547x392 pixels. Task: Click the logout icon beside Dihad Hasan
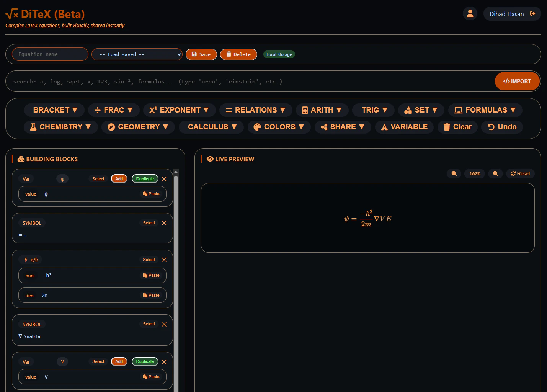(x=533, y=13)
